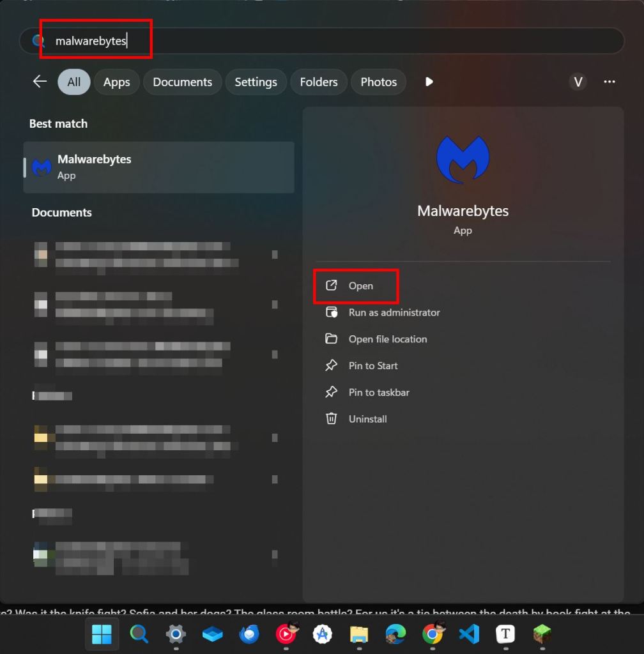The width and height of the screenshot is (644, 654).
Task: Open the V user account button
Action: pos(578,82)
